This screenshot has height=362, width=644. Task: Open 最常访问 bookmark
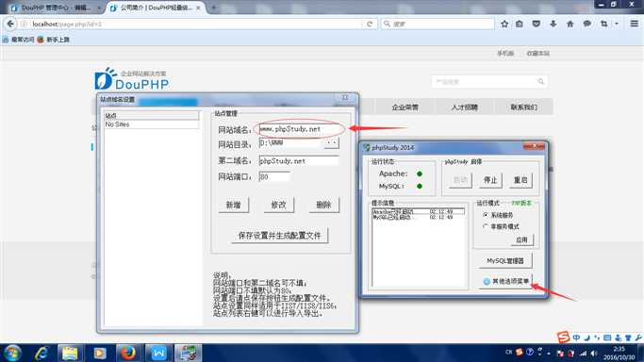point(19,40)
